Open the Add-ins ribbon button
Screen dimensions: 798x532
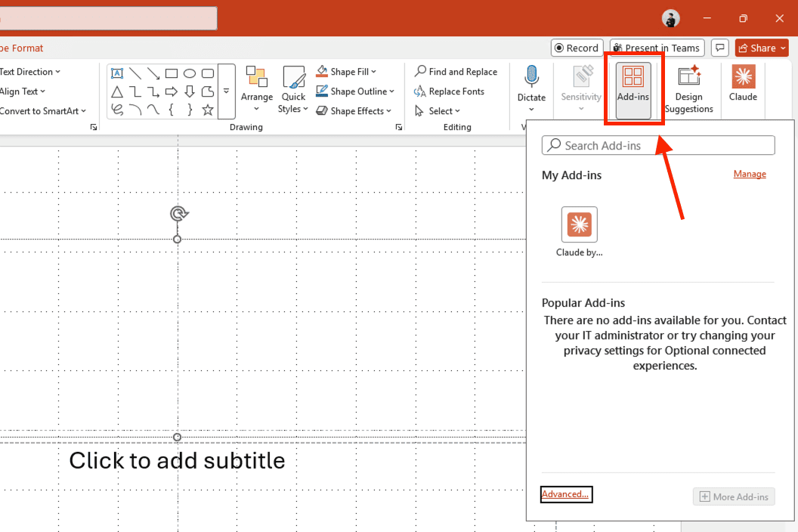tap(633, 90)
